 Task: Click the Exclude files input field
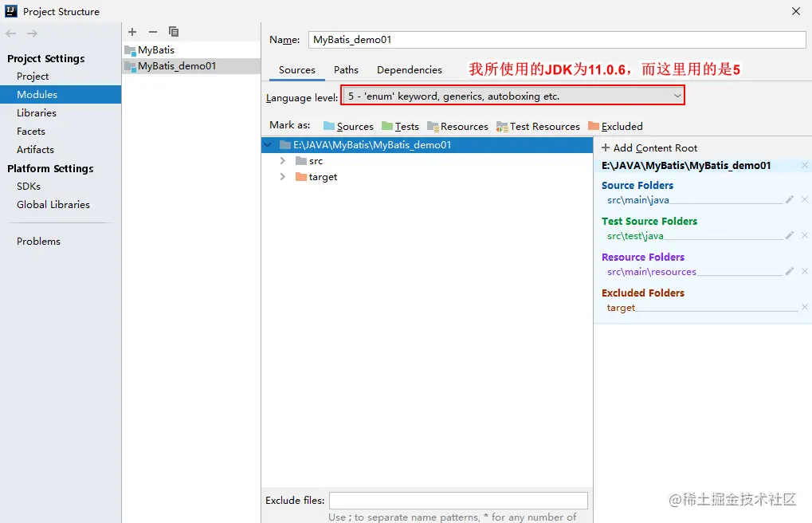point(458,501)
